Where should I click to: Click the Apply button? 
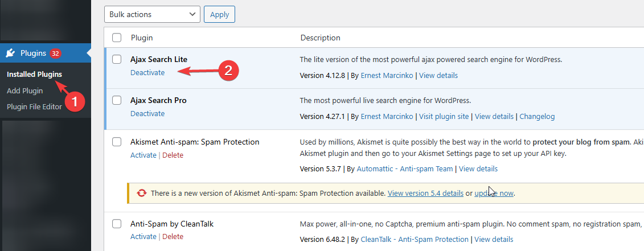(x=219, y=14)
